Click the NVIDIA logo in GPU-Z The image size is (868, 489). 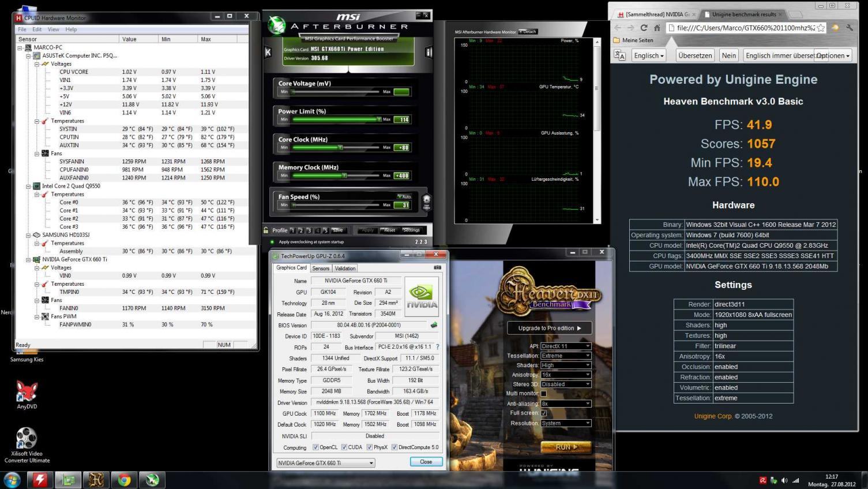[x=422, y=296]
